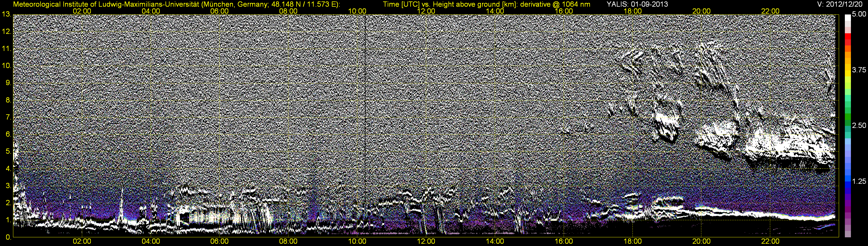The height and width of the screenshot is (246, 868).
Task: Click the 10 km height axis label
Action: coord(6,66)
